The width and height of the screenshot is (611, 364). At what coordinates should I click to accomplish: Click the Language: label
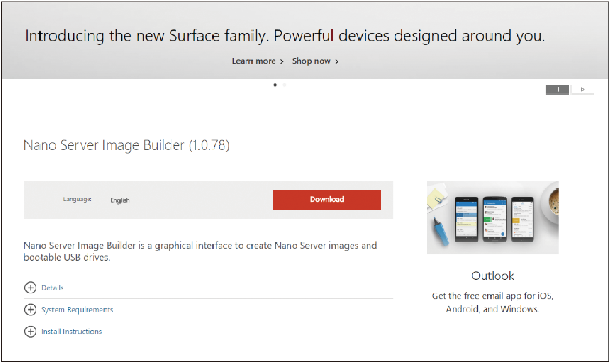(x=77, y=200)
